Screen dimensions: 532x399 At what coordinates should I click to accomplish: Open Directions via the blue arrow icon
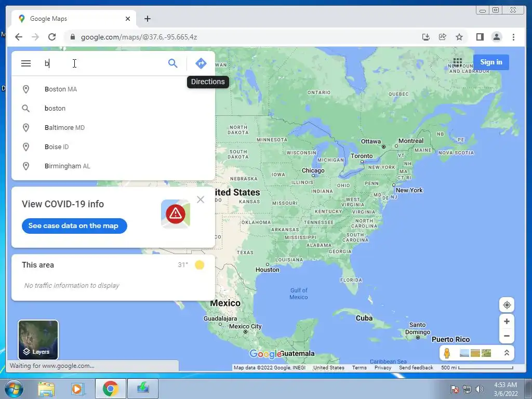(201, 63)
